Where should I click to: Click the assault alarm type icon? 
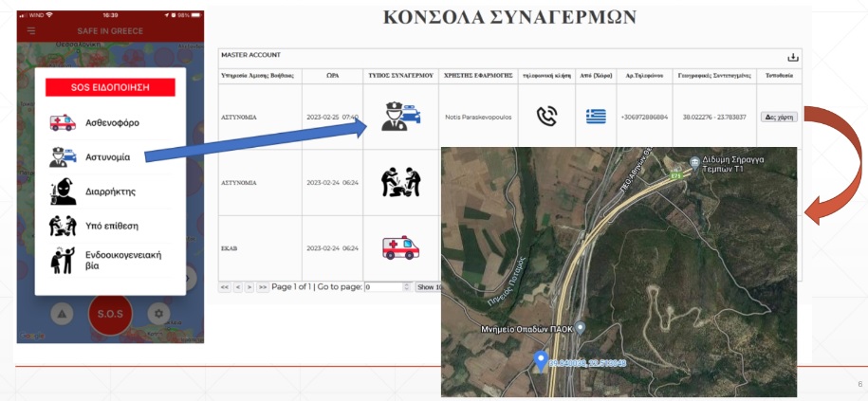coord(399,180)
